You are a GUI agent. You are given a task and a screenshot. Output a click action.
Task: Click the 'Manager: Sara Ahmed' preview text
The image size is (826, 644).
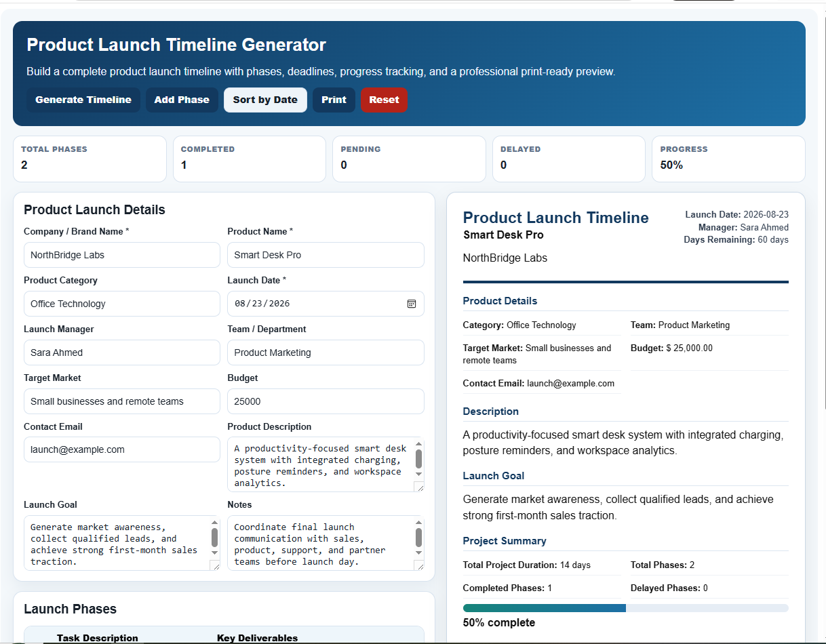click(743, 227)
